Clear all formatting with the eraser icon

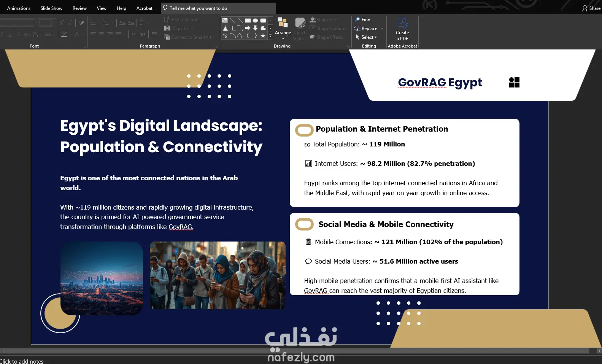pos(81,23)
